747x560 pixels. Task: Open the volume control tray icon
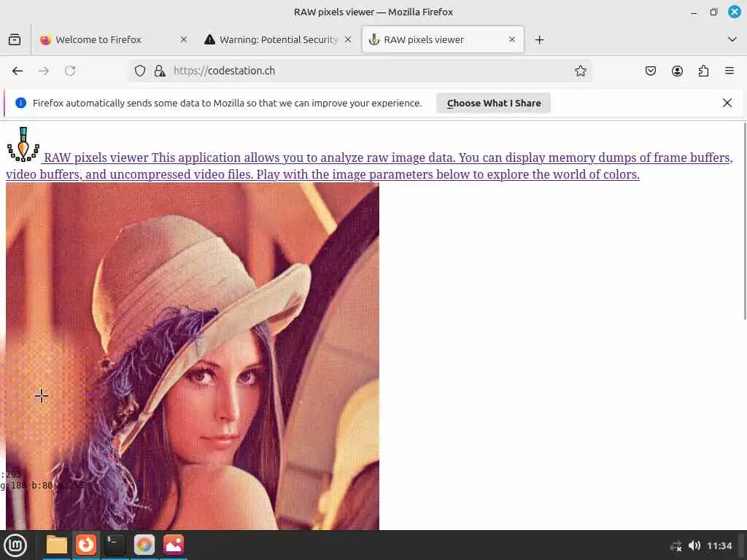click(x=694, y=545)
